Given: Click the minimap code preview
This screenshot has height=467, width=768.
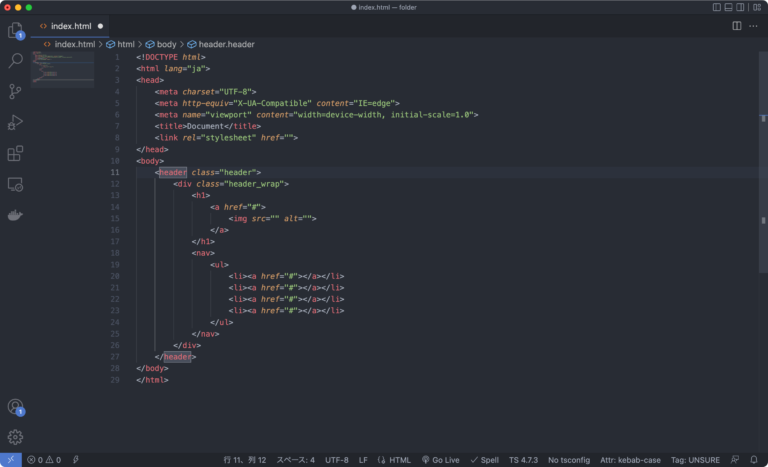Looking at the screenshot, I should pyautogui.click(x=63, y=69).
